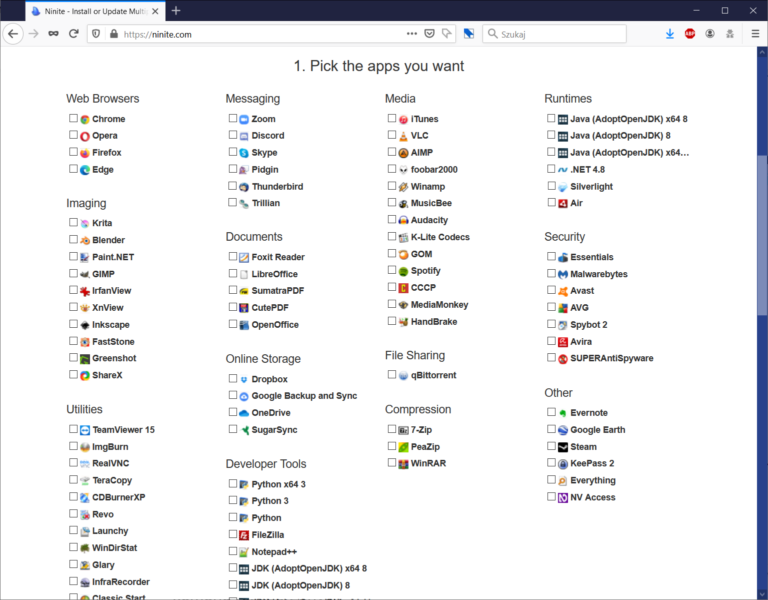Click the GIMP app icon
The width and height of the screenshot is (768, 600).
coord(85,274)
